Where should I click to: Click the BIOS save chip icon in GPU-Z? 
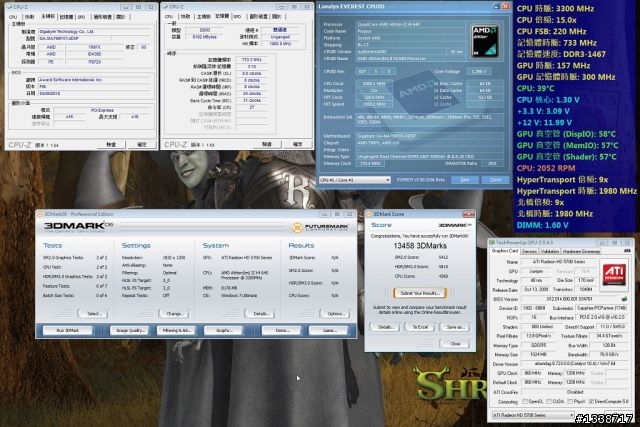624,299
